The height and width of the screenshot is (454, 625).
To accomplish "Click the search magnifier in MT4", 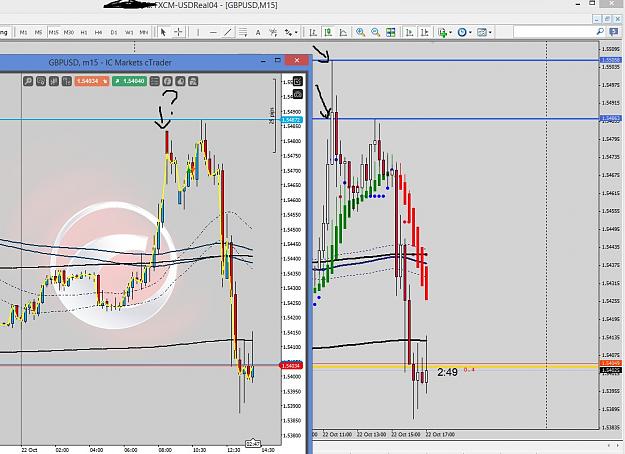I will point(600,31).
